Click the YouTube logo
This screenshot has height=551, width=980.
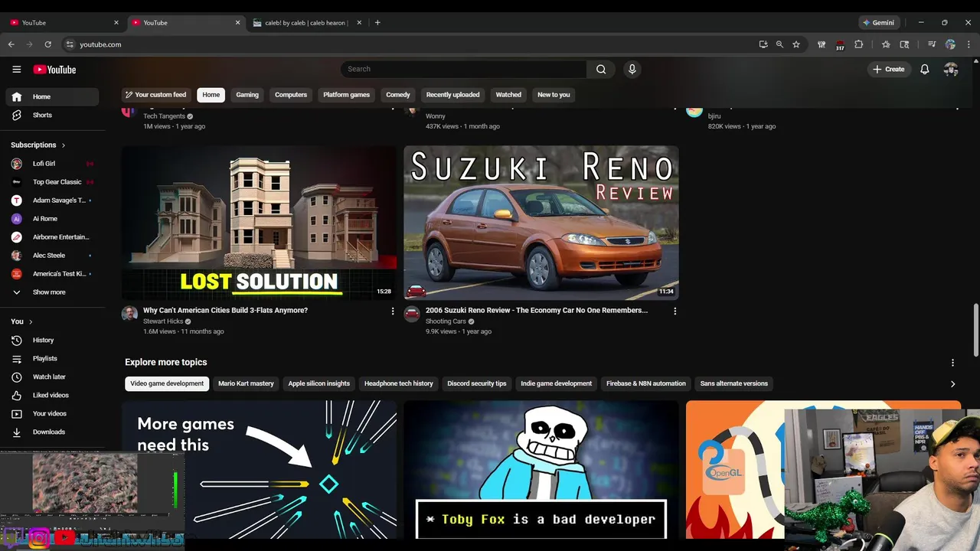pos(54,70)
